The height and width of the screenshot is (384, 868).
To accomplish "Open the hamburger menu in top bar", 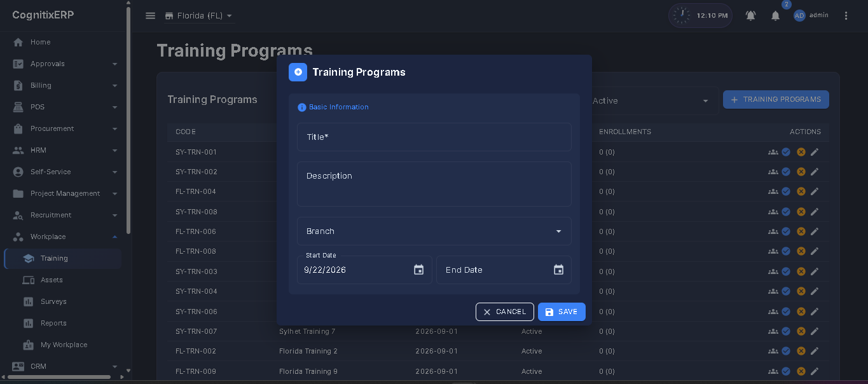I will tap(151, 16).
